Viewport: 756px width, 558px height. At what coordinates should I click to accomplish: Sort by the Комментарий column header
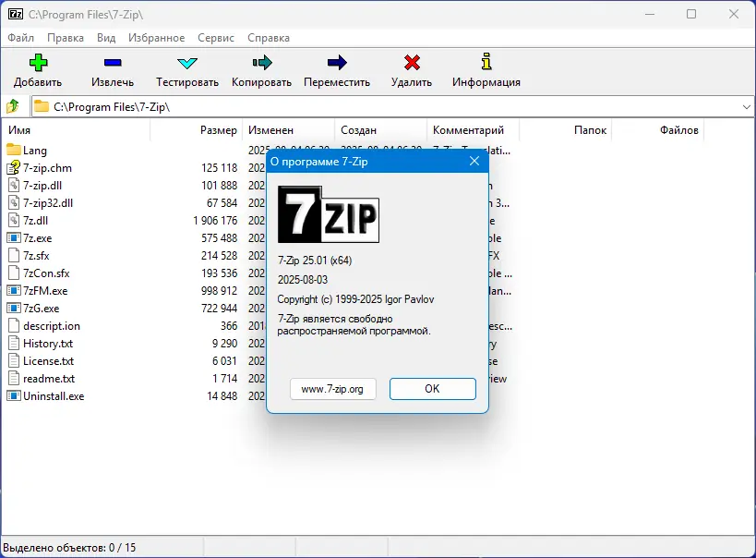coord(473,130)
